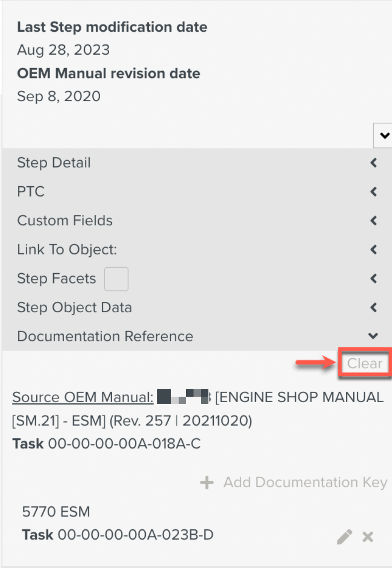Click the Custom Fields chevron arrow

click(374, 220)
